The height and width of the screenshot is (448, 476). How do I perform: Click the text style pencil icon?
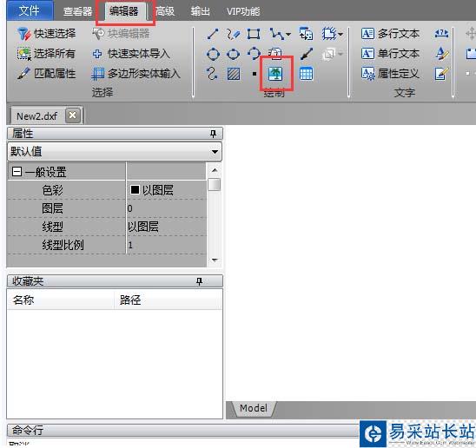[442, 54]
